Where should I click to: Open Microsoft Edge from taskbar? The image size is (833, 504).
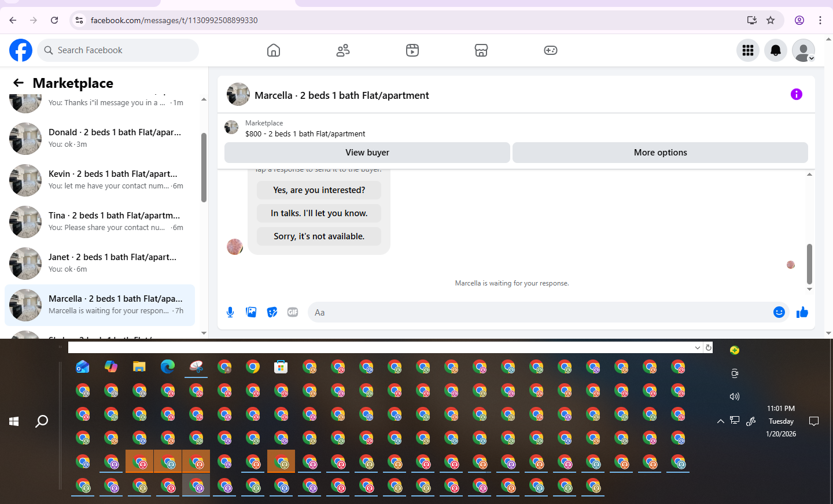[168, 366]
